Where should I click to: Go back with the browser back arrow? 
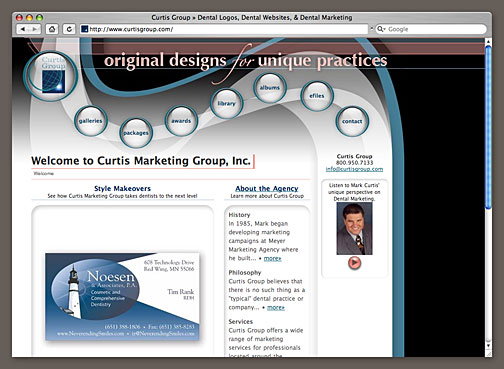(x=22, y=29)
